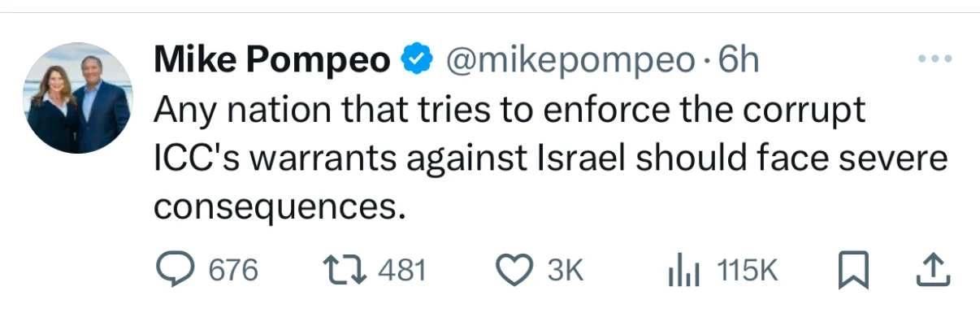Open the @mikepompeo handle link
980x313 pixels.
566,61
